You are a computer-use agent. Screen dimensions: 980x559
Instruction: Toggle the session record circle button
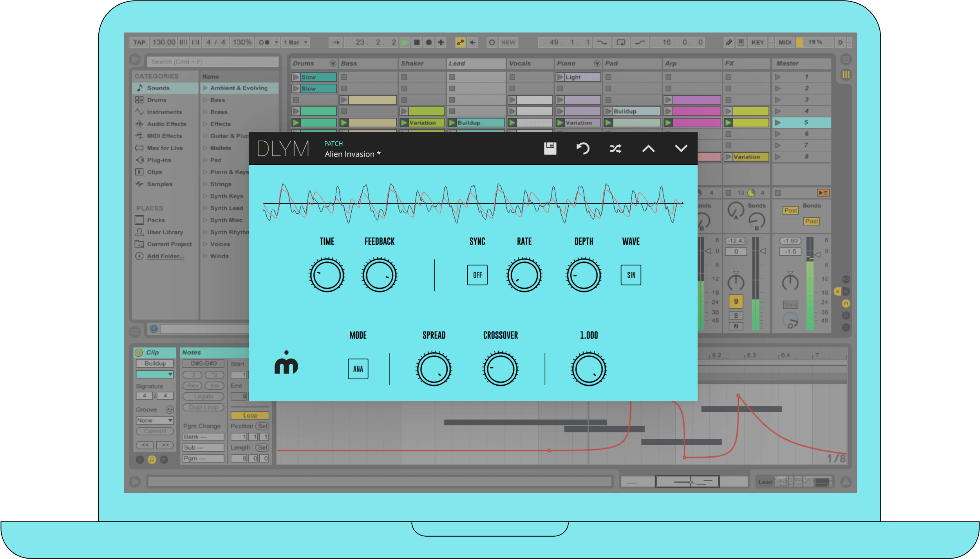pos(492,42)
